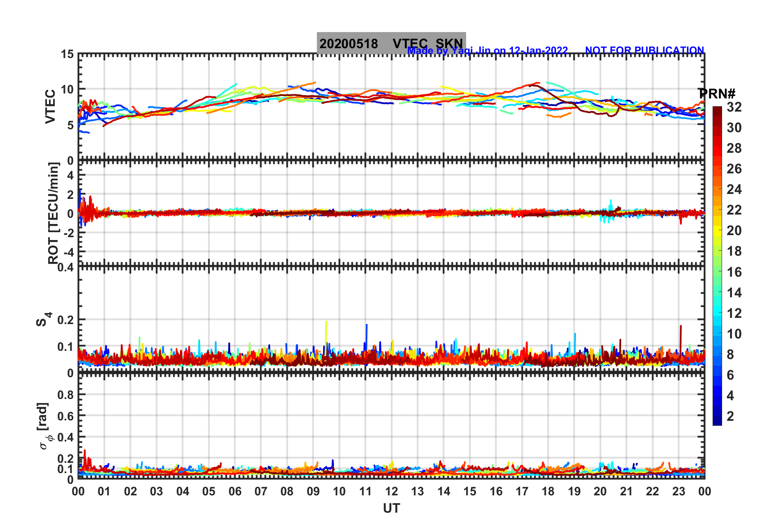Screen dimensions: 783x532
Task: Click the 'NOT FOR PUBLICATION' notice
Action: tap(644, 50)
